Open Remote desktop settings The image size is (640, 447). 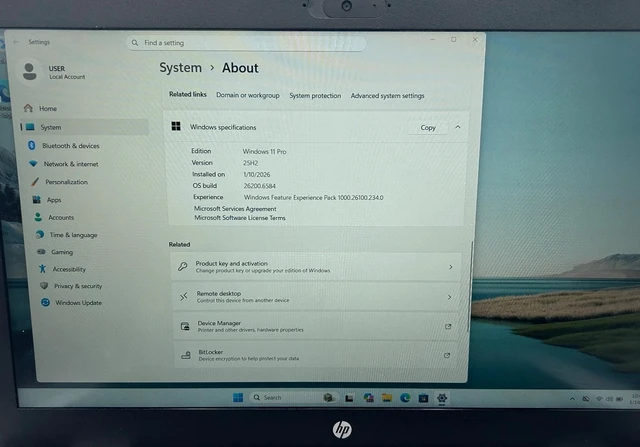[x=317, y=297]
